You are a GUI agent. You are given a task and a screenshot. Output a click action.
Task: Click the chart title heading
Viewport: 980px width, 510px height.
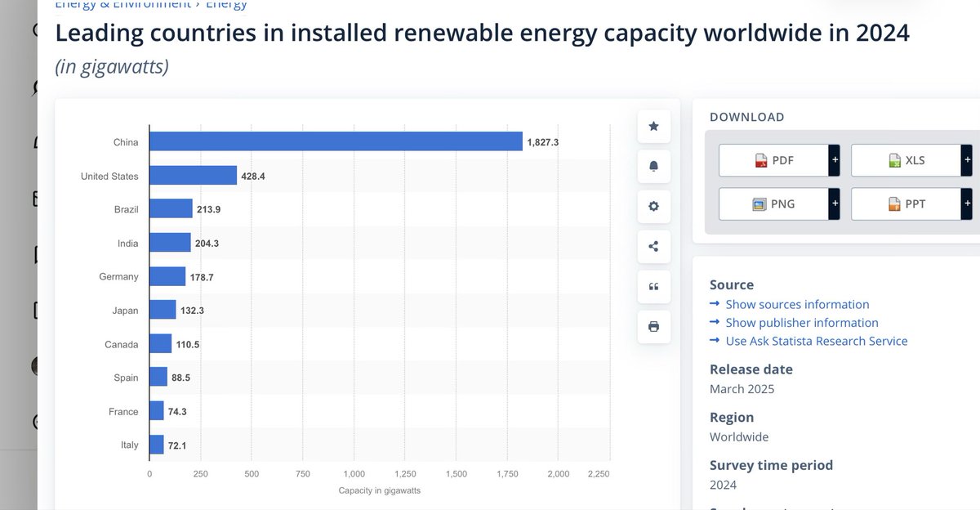482,34
